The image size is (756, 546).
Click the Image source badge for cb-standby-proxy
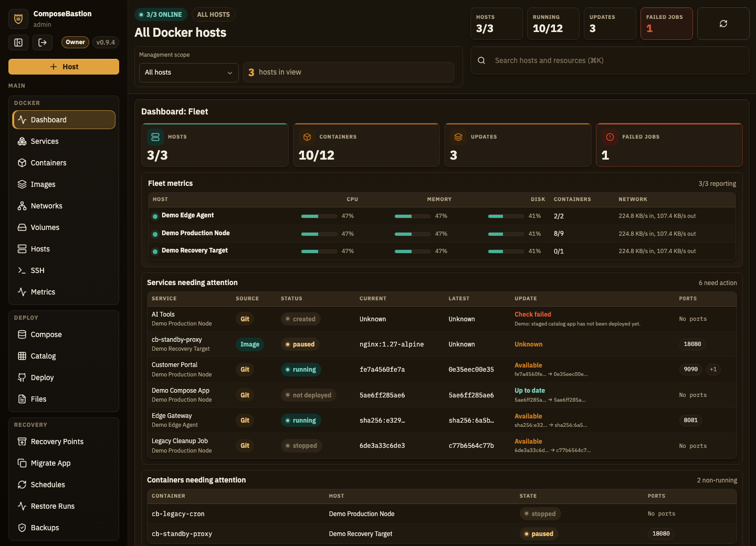[250, 344]
